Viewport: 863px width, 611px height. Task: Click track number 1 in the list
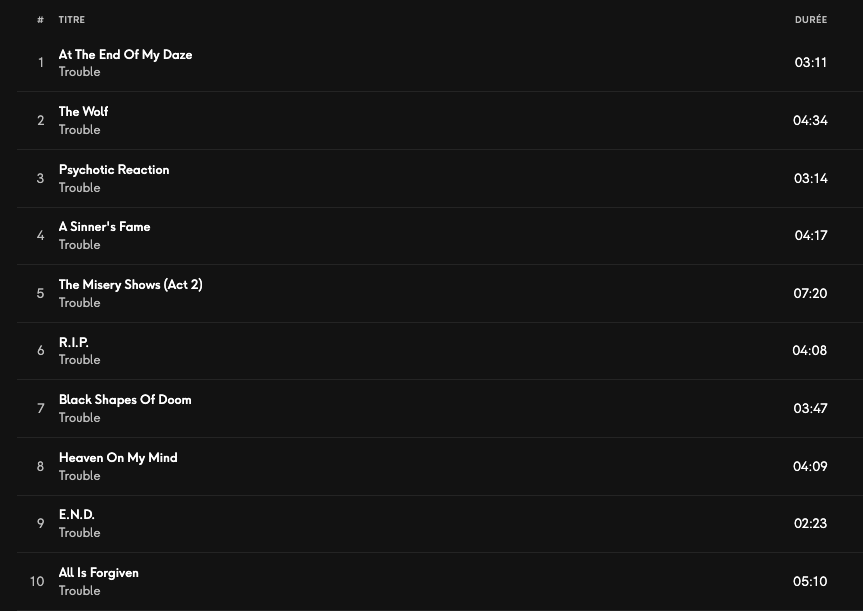click(41, 63)
